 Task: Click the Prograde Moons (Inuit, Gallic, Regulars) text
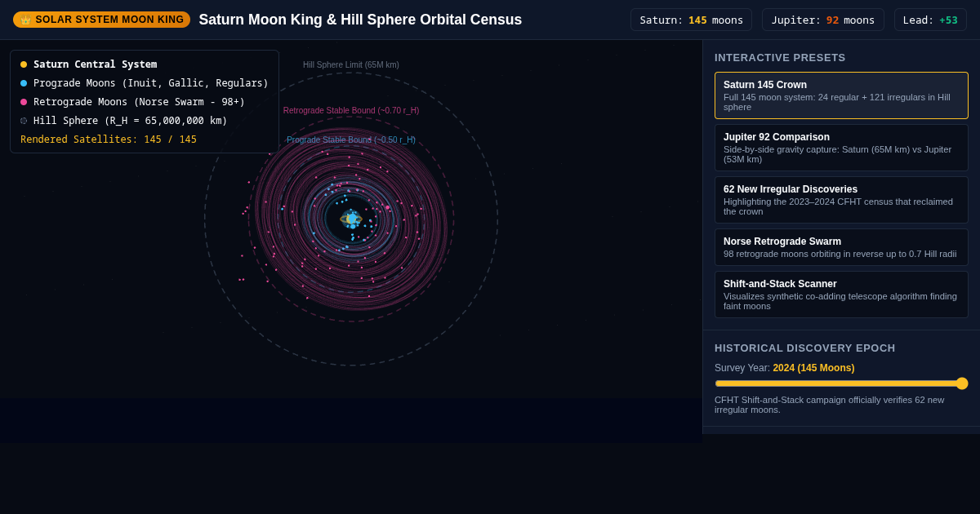151,83
